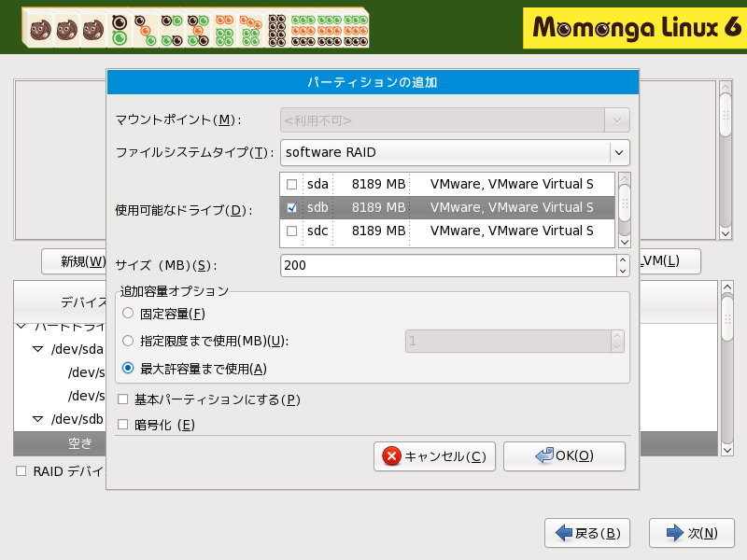This screenshot has height=560, width=747.
Task: Click the up arrow of partition-tree scrollbar
Action: click(727, 287)
